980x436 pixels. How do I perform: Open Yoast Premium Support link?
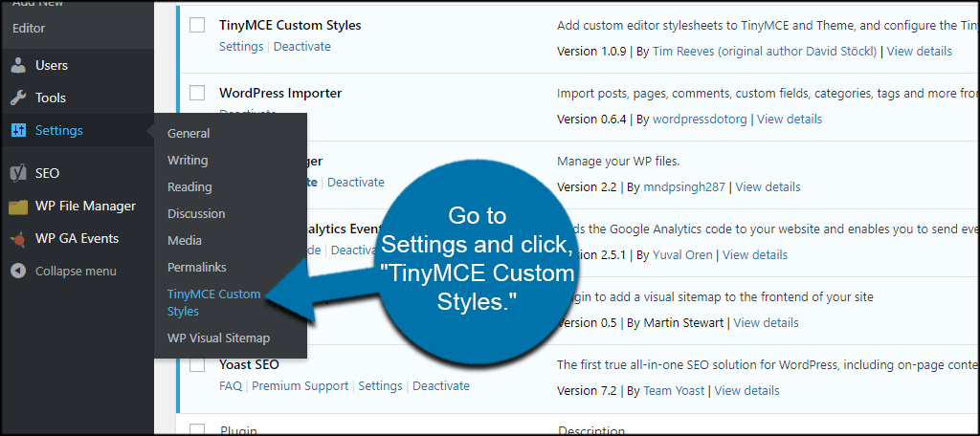pyautogui.click(x=300, y=385)
